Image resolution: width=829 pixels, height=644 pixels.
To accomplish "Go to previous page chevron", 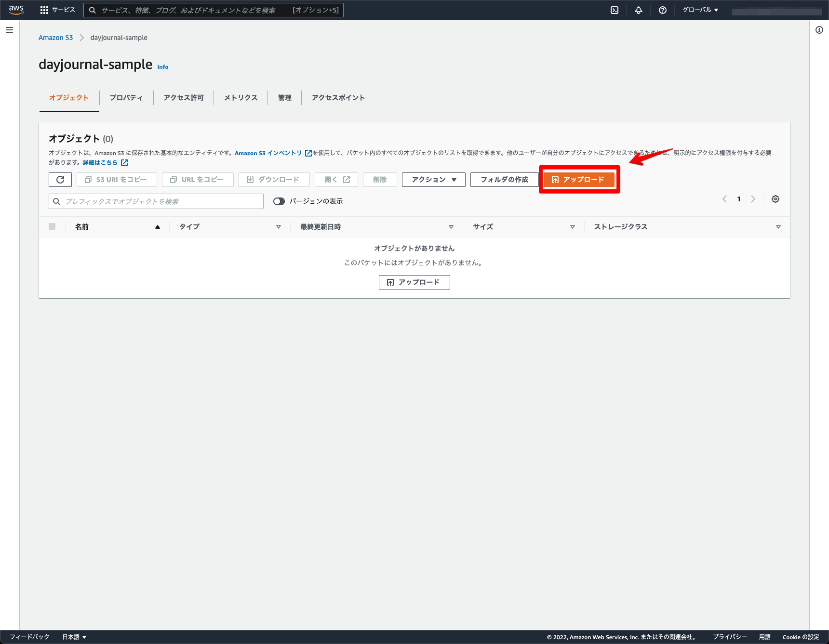I will (x=724, y=199).
